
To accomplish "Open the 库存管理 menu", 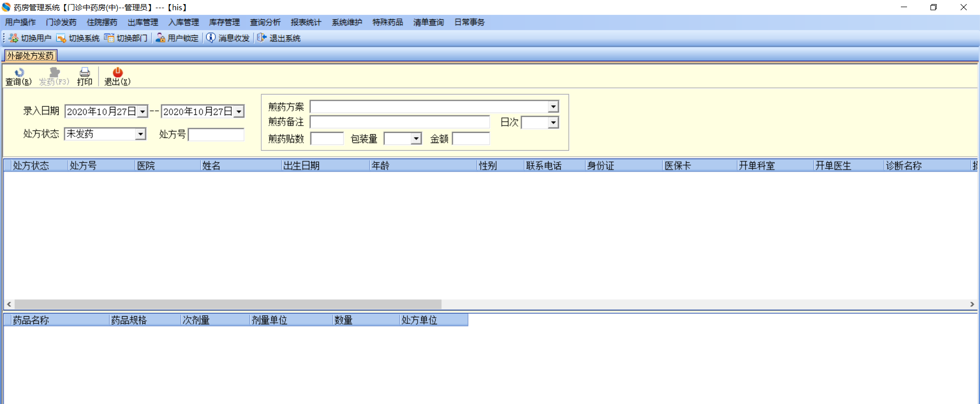I will [225, 22].
